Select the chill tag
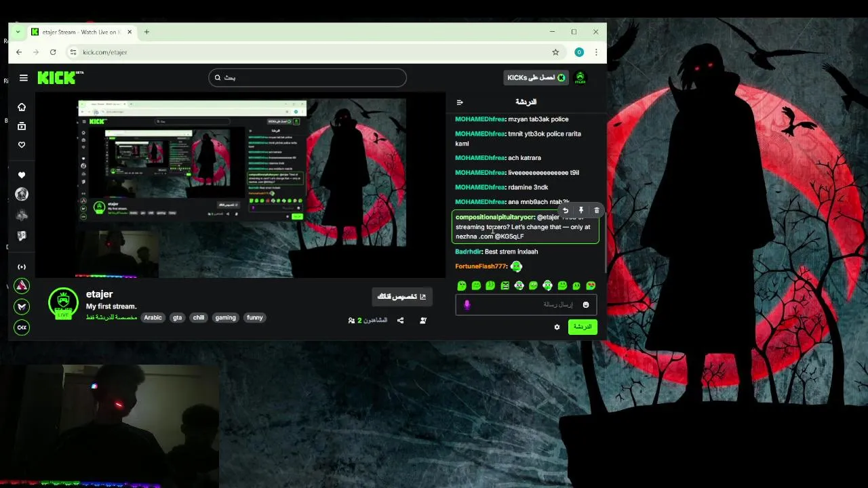 199,318
